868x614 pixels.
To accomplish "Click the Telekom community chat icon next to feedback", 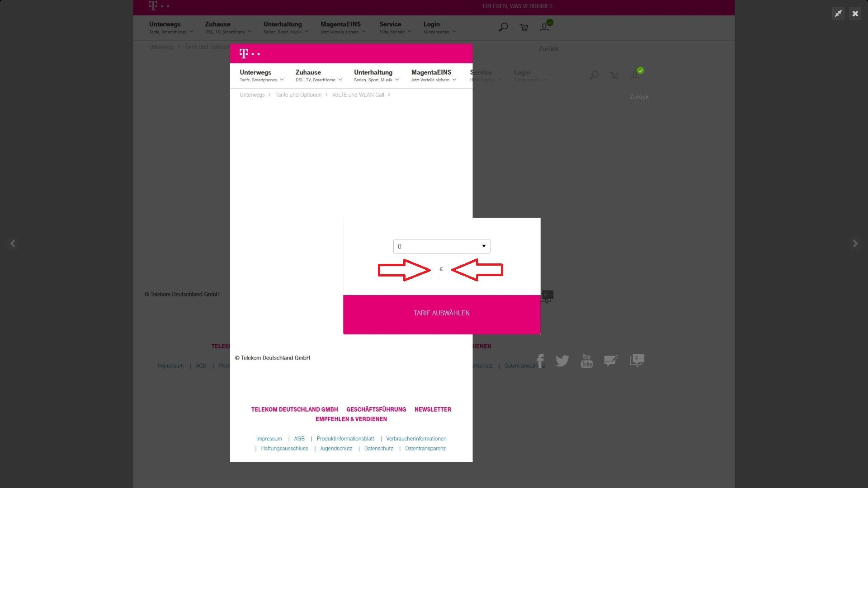I will coord(637,360).
